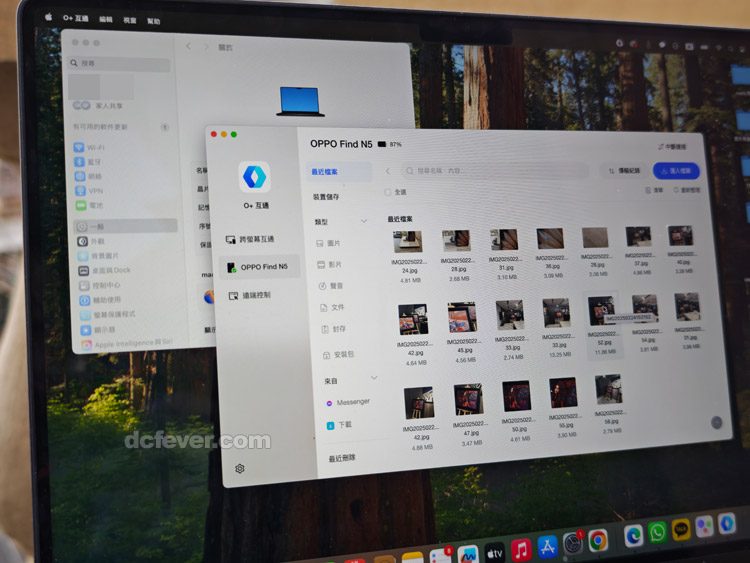Open 傳輸記錄 transfer history
The height and width of the screenshot is (563, 750).
click(x=624, y=170)
